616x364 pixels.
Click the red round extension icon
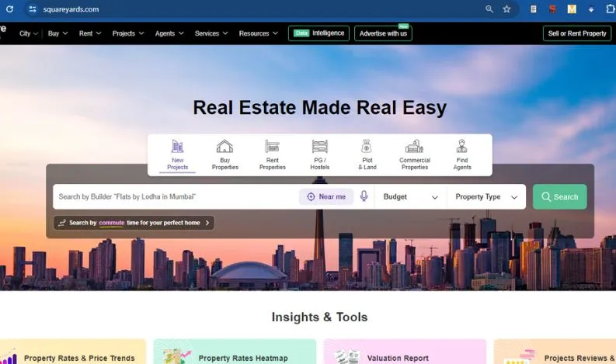coord(553,9)
